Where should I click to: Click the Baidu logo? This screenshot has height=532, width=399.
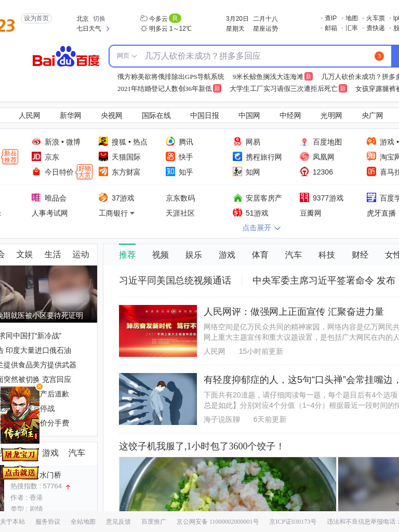coord(66,57)
